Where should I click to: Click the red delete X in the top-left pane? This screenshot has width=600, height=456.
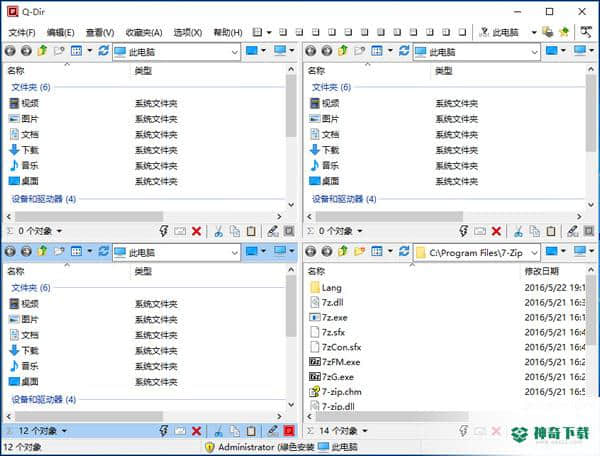point(196,231)
